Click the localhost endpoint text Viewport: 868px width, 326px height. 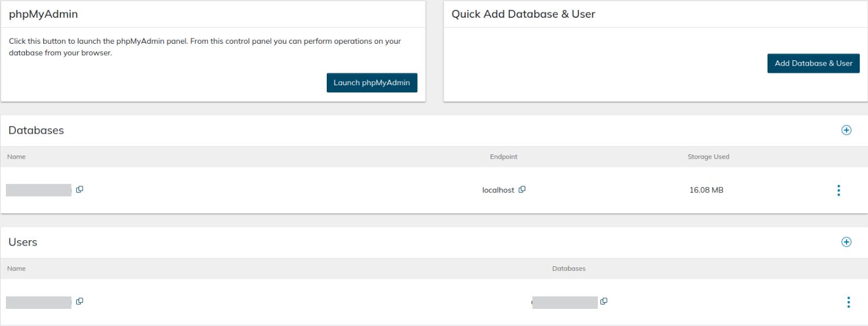(x=498, y=191)
